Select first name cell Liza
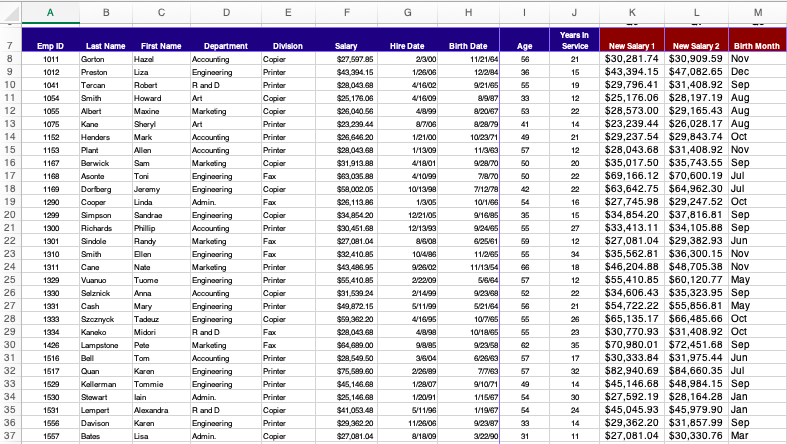The height and width of the screenshot is (444, 787). (x=161, y=72)
